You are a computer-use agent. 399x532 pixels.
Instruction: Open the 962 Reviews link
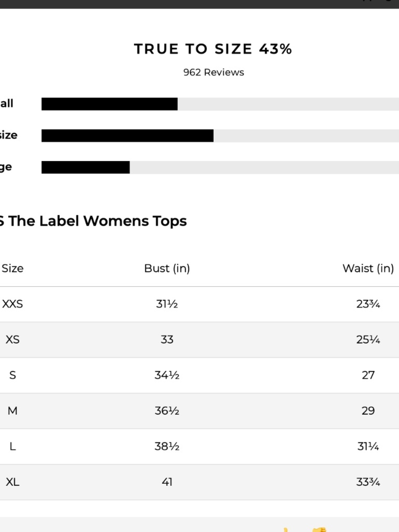(213, 72)
